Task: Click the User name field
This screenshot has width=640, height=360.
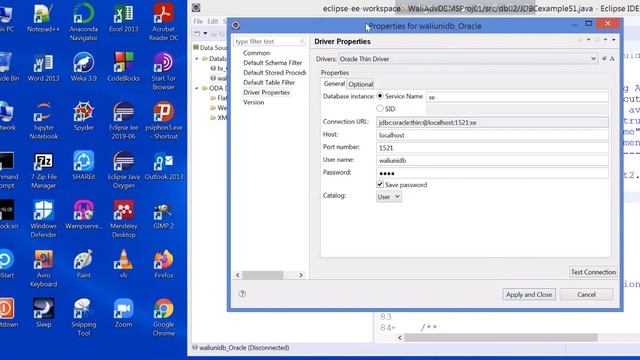Action: tap(492, 160)
